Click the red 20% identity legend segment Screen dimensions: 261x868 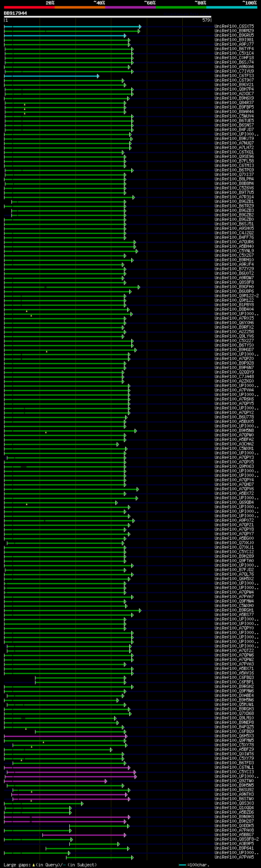tap(29, 7)
